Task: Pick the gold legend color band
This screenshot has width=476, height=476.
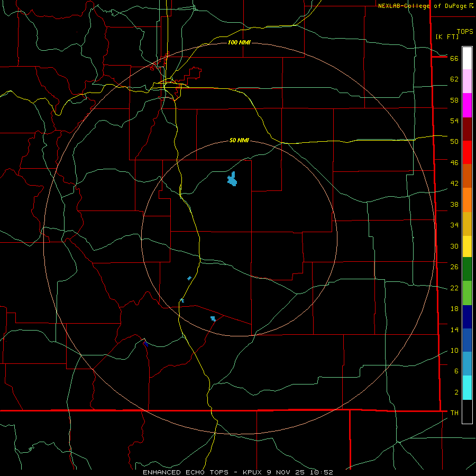Action: pos(467,224)
